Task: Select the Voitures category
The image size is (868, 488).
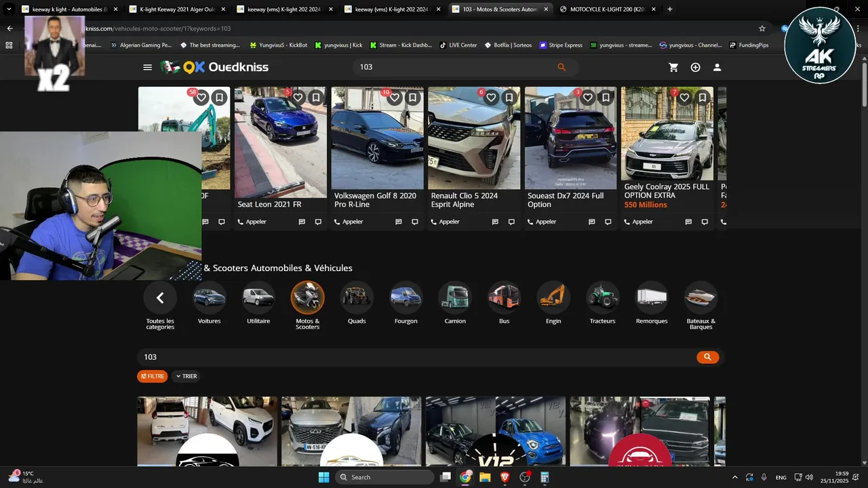Action: 209,303
